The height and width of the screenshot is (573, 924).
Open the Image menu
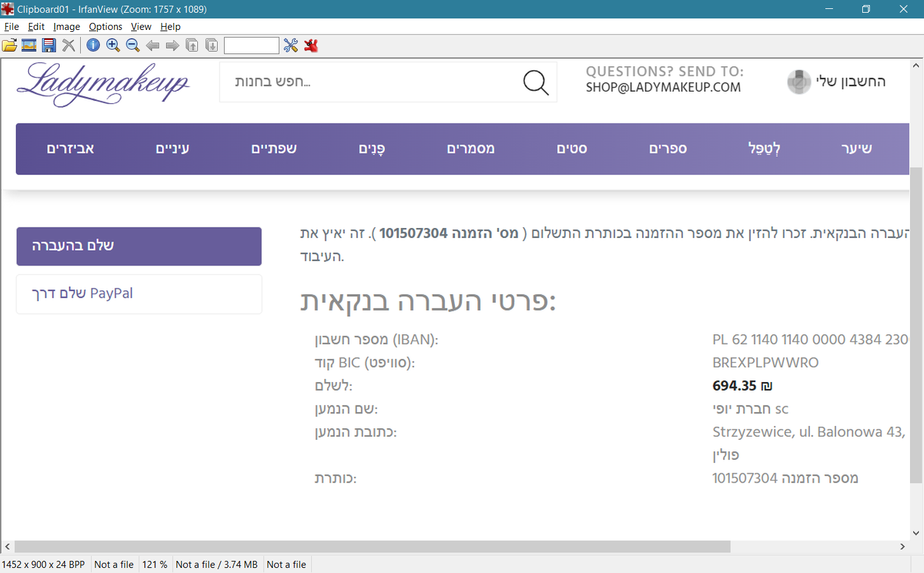(67, 27)
